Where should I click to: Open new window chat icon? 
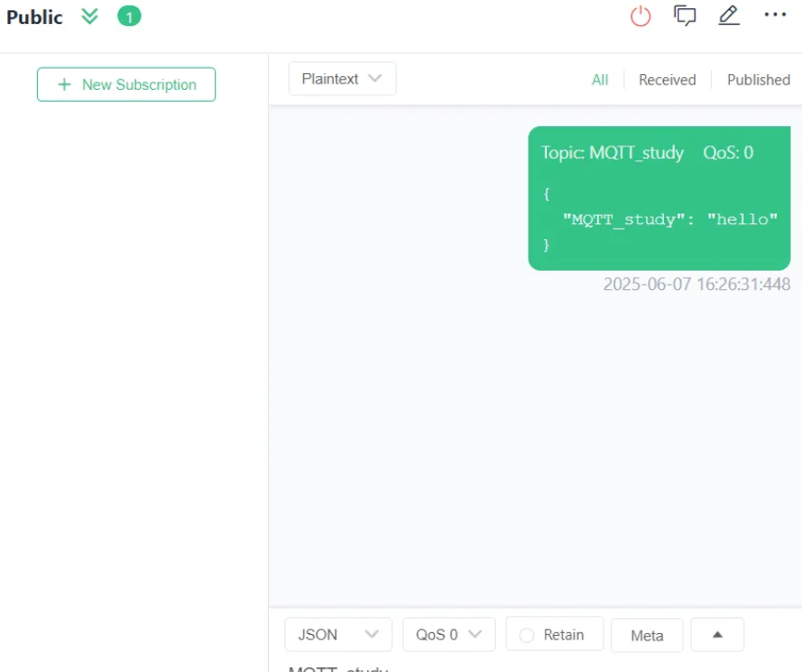coord(685,16)
